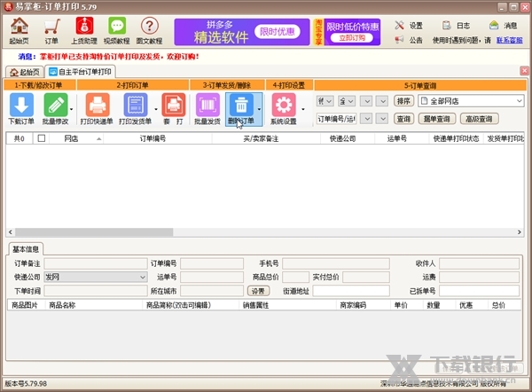
Task: Click the scroll left arrow of order table
Action: 11,232
